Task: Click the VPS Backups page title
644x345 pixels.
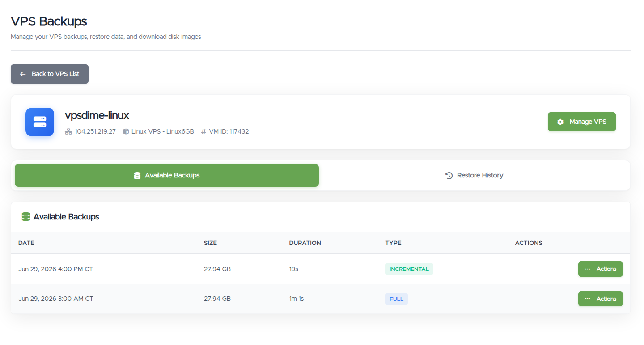Action: [x=49, y=21]
